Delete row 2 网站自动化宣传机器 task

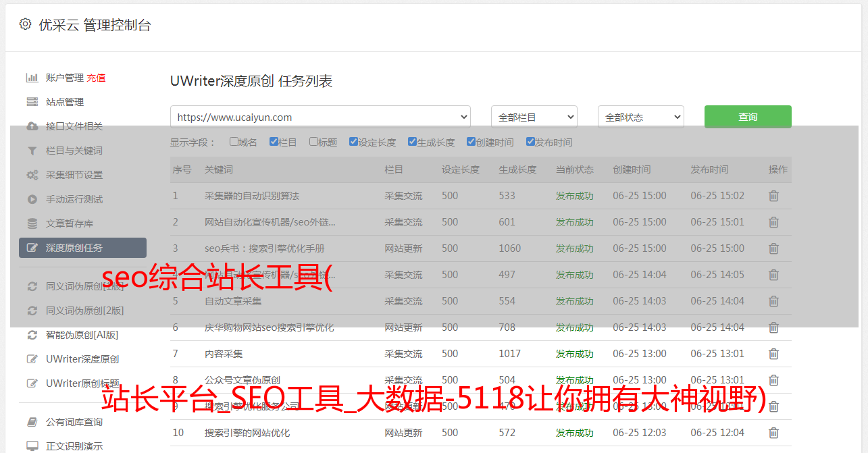[x=774, y=222]
